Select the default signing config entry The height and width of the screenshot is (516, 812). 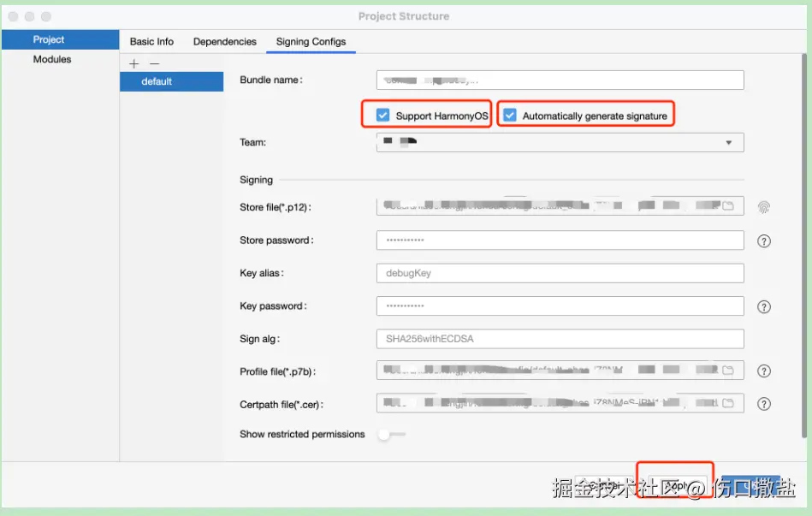[x=171, y=81]
